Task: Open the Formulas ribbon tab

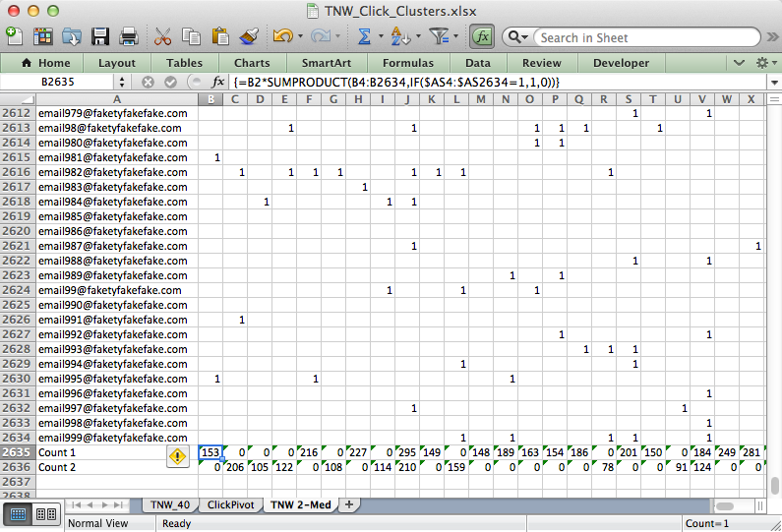Action: 407,63
